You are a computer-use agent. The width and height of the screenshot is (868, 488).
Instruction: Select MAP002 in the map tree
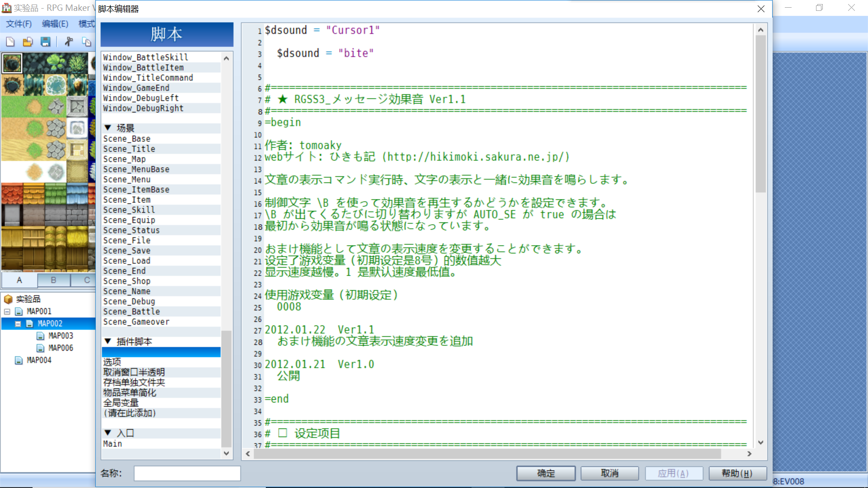pyautogui.click(x=50, y=324)
